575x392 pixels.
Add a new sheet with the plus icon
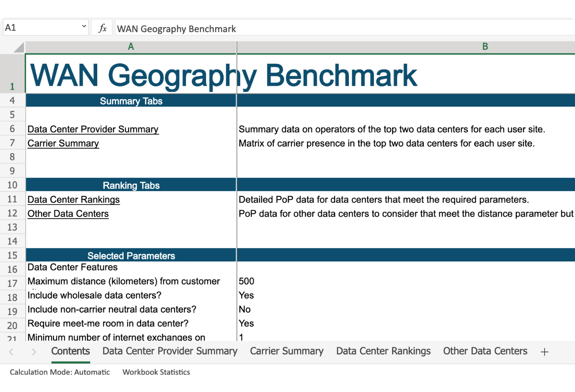[x=545, y=352]
